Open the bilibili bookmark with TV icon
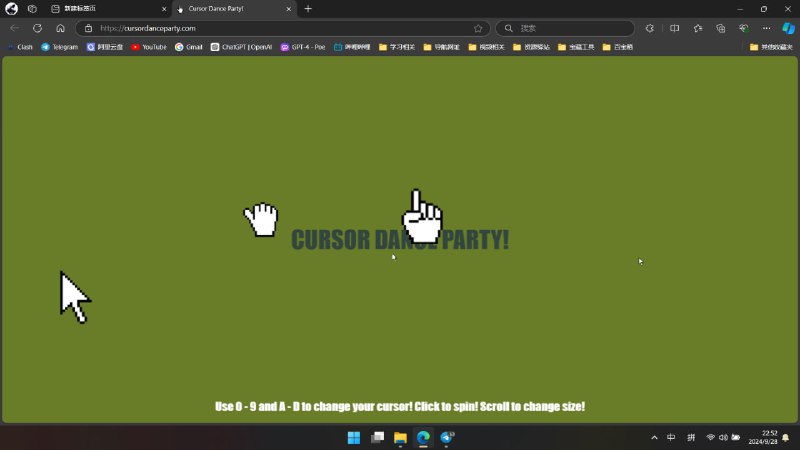 click(x=352, y=47)
